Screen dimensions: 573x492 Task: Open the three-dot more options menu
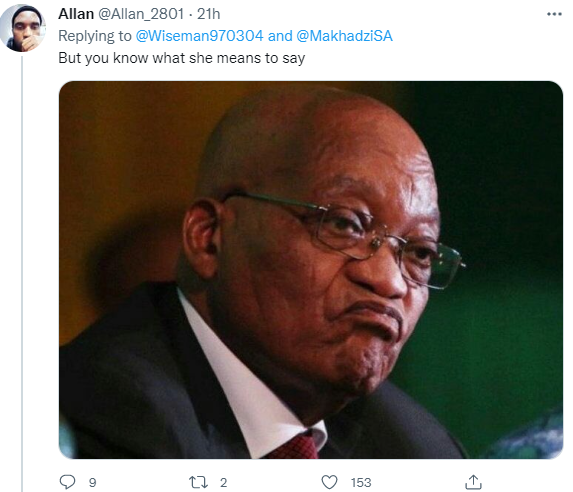click(x=554, y=14)
